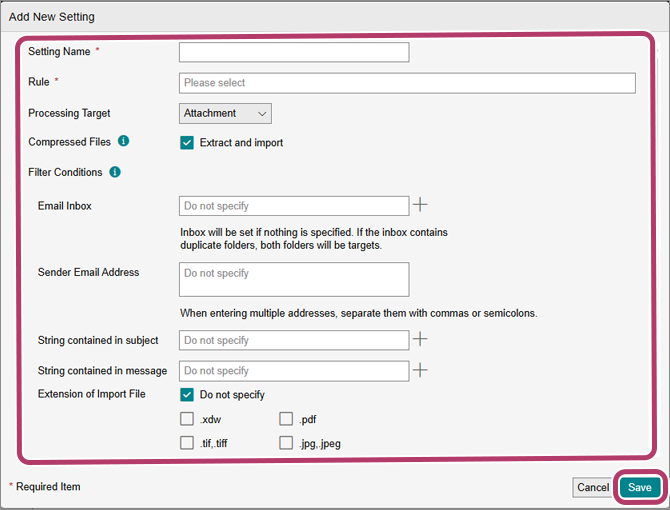Click the Sender Email Address text area
The width and height of the screenshot is (670, 510).
point(294,279)
